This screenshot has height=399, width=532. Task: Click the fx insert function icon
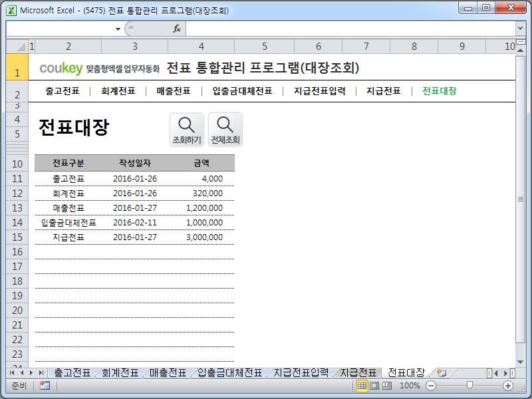pyautogui.click(x=177, y=29)
